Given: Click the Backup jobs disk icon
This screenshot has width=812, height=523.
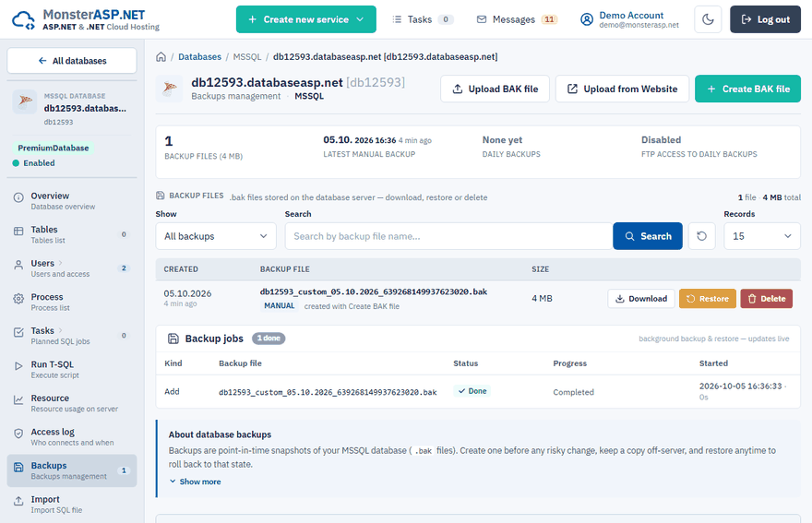Looking at the screenshot, I should coord(173,339).
